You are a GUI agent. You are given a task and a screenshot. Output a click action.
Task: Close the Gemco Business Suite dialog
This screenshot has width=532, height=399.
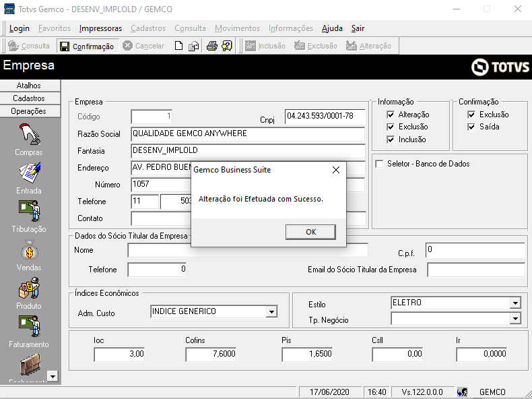(x=336, y=170)
